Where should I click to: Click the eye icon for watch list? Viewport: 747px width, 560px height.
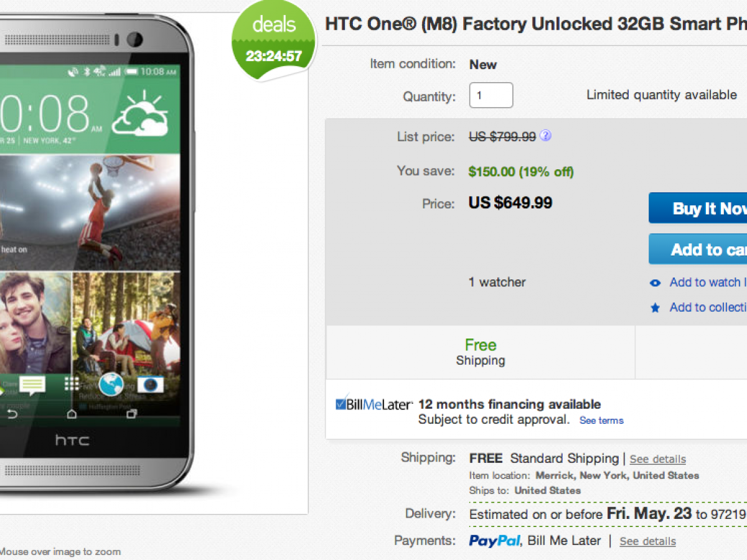655,283
